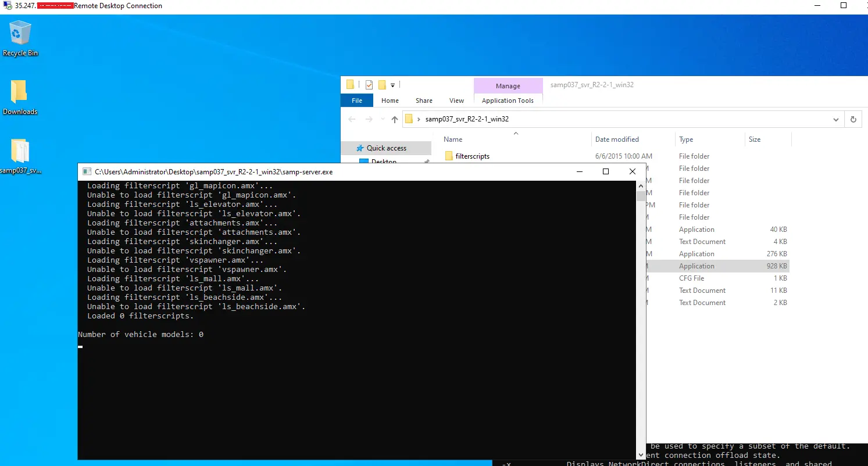
Task: Click the folder icon in the address bar
Action: pyautogui.click(x=409, y=119)
